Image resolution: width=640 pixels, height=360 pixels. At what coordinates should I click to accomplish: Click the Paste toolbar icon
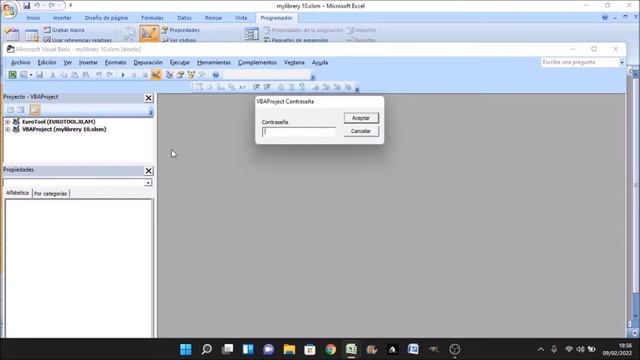click(x=75, y=75)
